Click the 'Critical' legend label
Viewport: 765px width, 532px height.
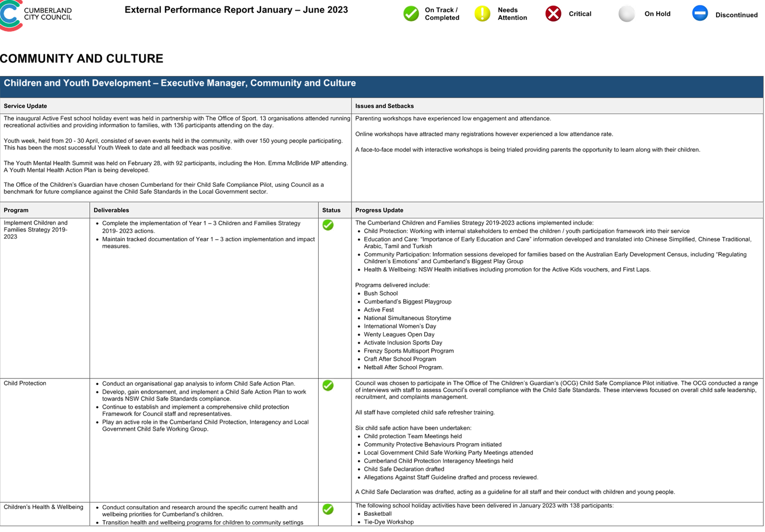[580, 14]
